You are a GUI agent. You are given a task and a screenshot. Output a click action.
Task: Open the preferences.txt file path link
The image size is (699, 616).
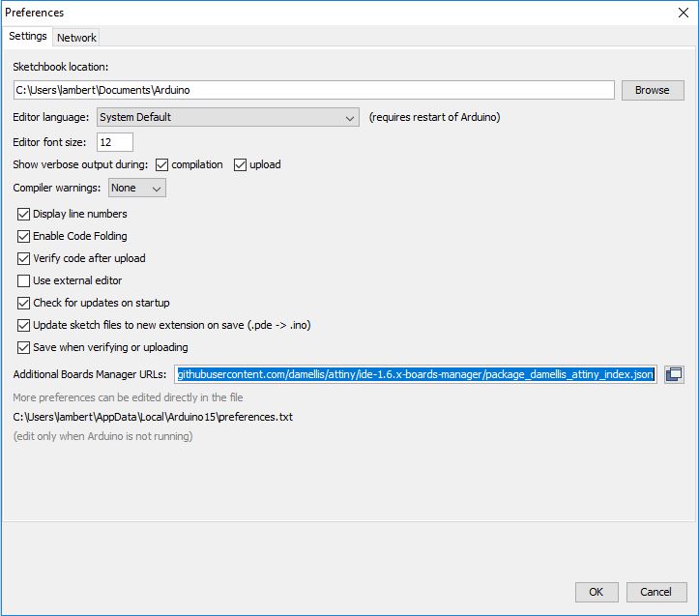pyautogui.click(x=153, y=417)
